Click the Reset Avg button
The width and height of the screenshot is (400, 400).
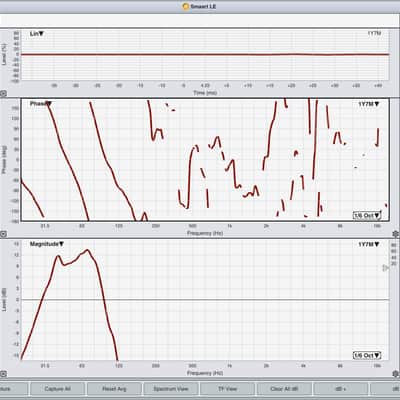click(x=114, y=389)
